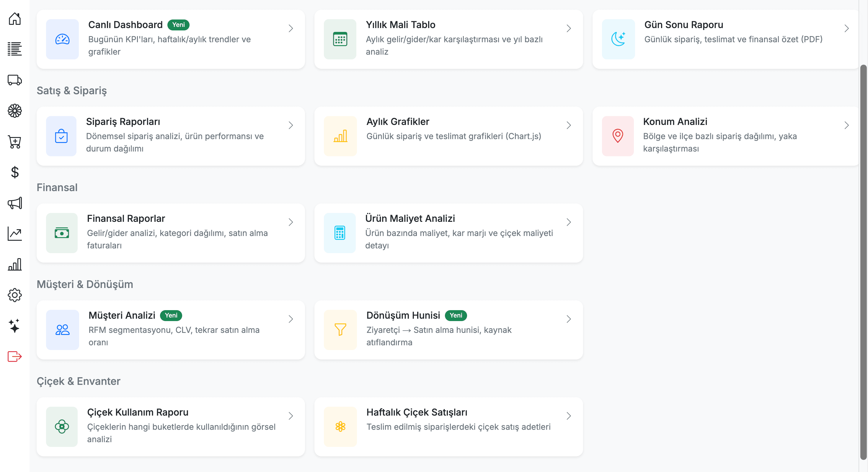Click the red logout icon
Image resolution: width=868 pixels, height=472 pixels.
(x=14, y=356)
